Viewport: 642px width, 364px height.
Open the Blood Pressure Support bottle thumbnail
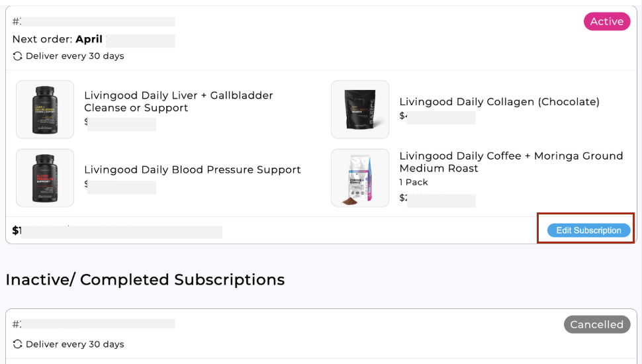click(45, 178)
